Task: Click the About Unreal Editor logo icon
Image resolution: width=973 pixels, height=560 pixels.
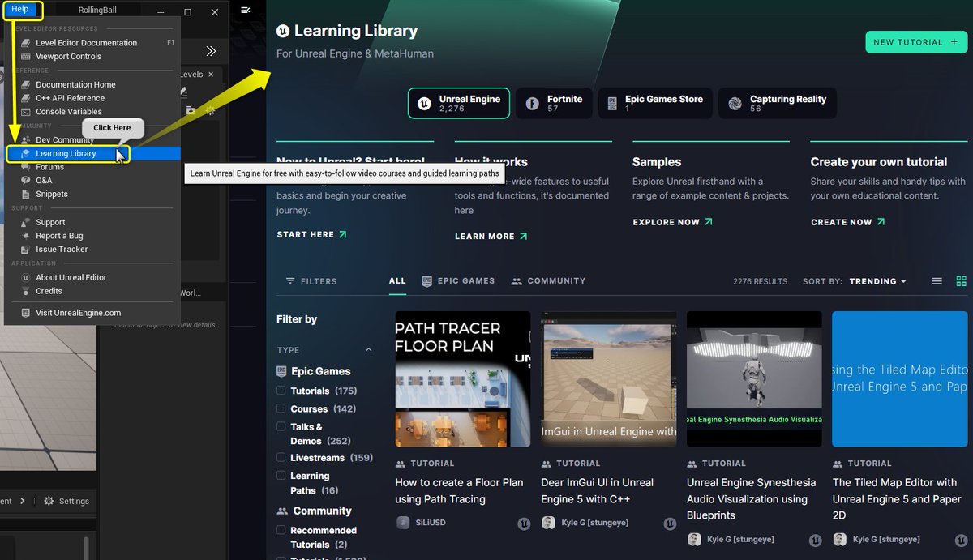Action: [26, 277]
